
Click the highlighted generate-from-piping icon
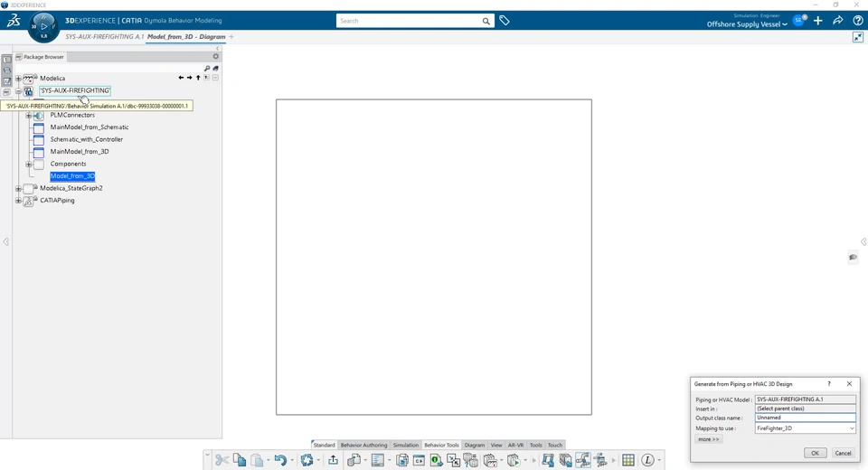583,460
